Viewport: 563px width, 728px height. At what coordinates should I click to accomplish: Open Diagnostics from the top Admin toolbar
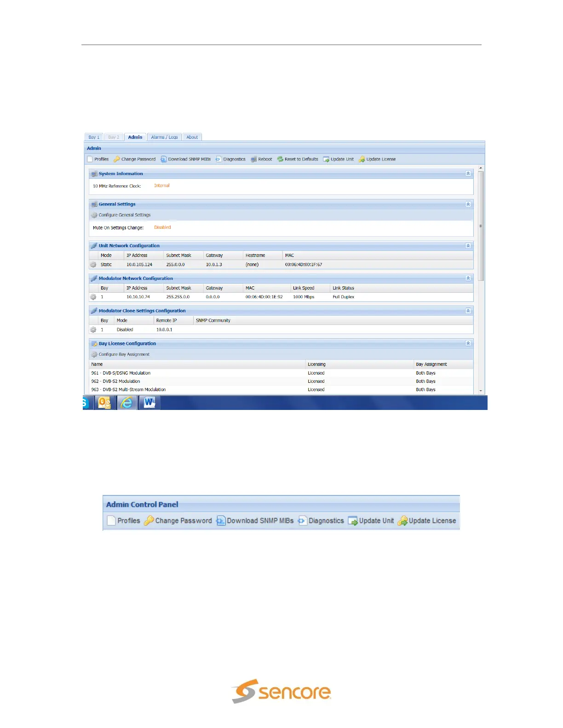(230, 159)
